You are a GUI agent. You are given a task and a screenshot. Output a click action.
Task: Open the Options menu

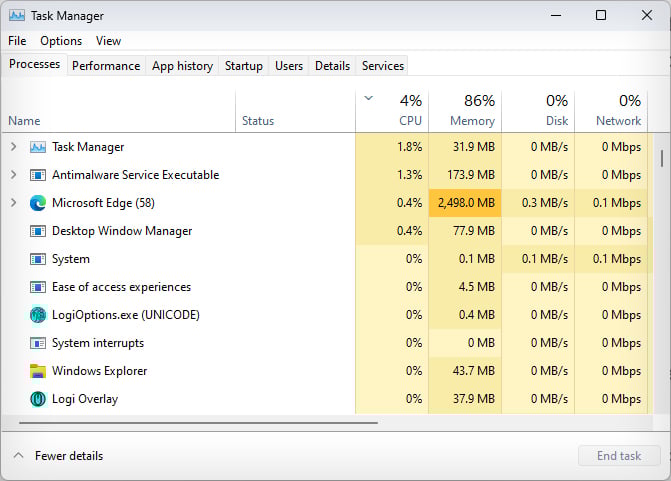tap(61, 41)
